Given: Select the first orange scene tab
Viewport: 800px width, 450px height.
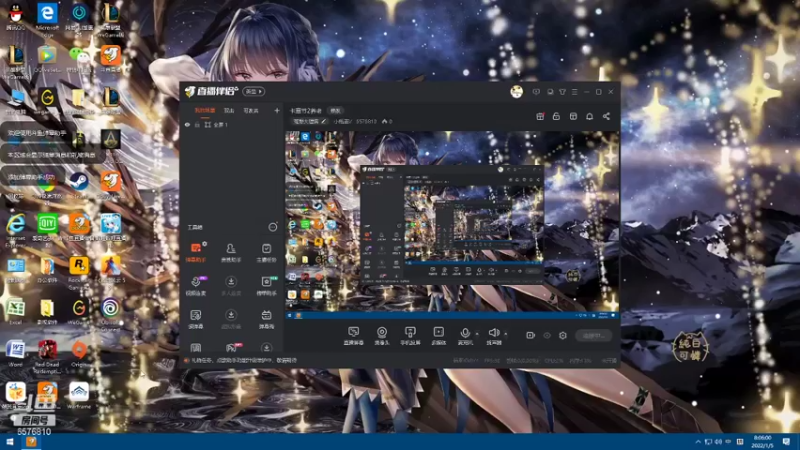Looking at the screenshot, I should pyautogui.click(x=205, y=110).
